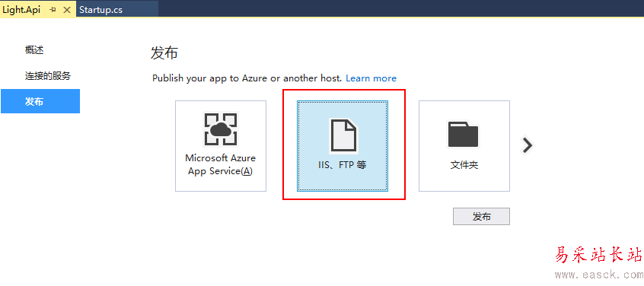The height and width of the screenshot is (286, 644).
Task: Click the Azure cloud icon
Action: pos(221,129)
